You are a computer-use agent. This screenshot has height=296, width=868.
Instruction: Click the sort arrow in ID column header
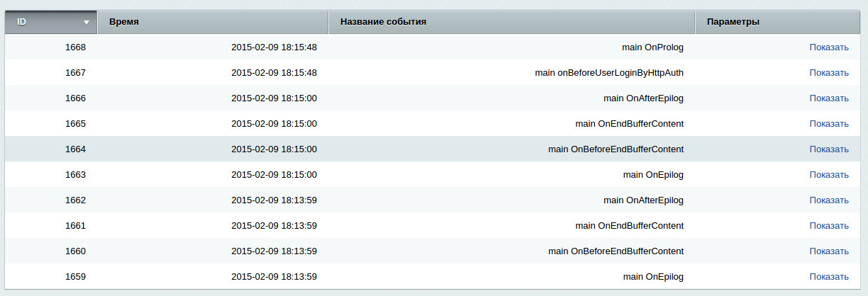[x=87, y=23]
